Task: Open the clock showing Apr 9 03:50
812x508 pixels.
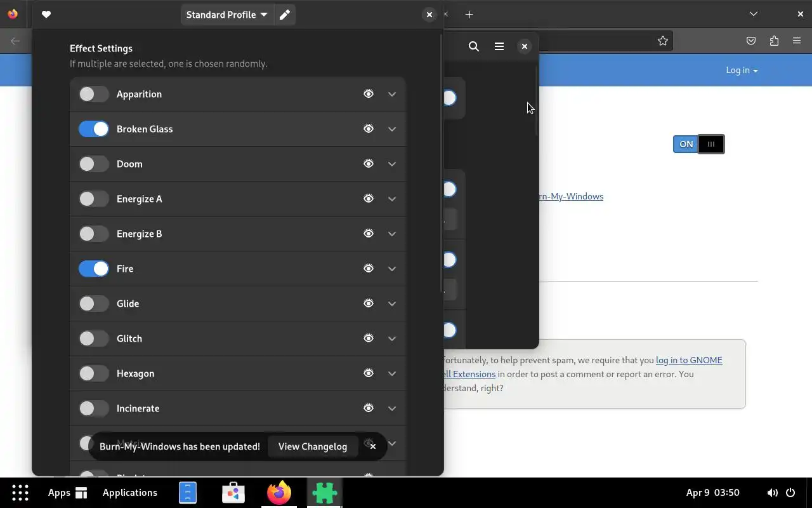Action: click(x=713, y=493)
